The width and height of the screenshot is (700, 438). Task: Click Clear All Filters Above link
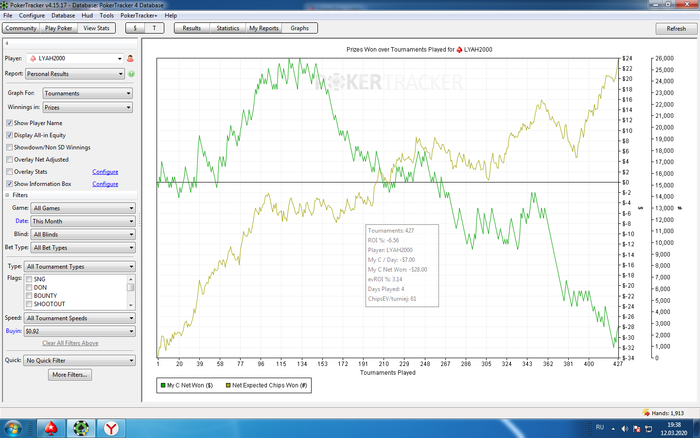[x=70, y=343]
